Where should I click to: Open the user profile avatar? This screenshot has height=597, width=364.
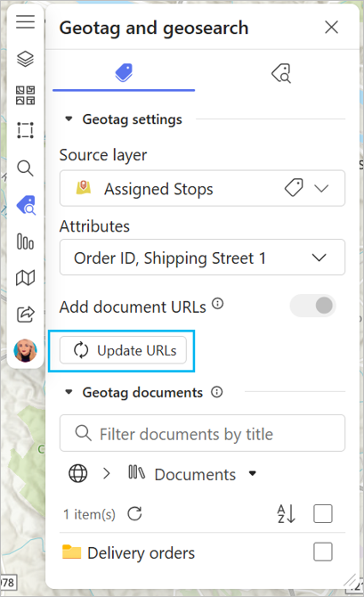(x=25, y=350)
